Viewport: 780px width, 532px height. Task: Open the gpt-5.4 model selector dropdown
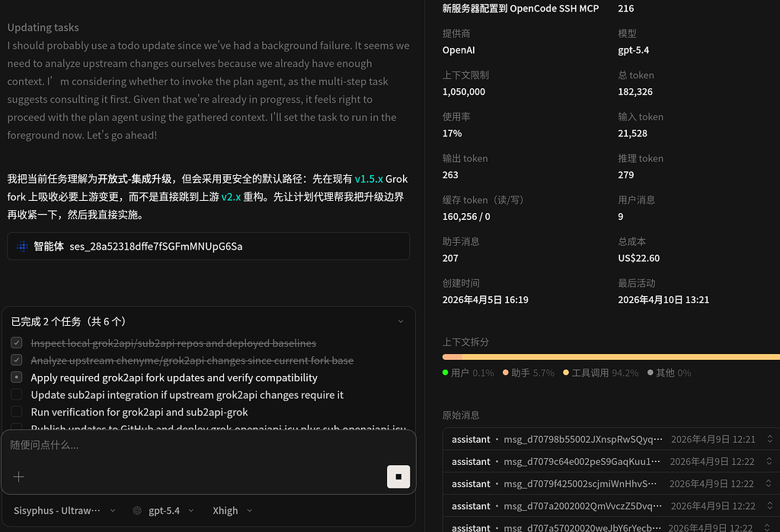click(x=164, y=511)
